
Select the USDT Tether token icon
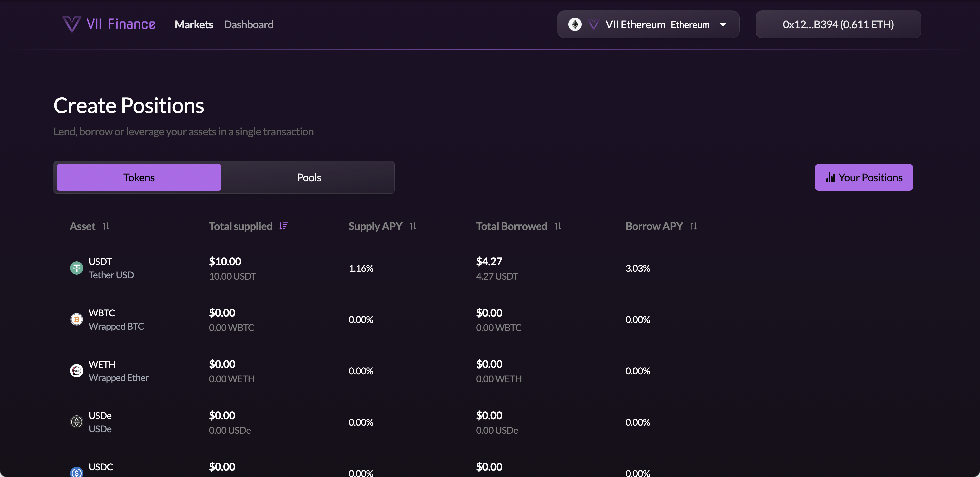click(x=76, y=268)
